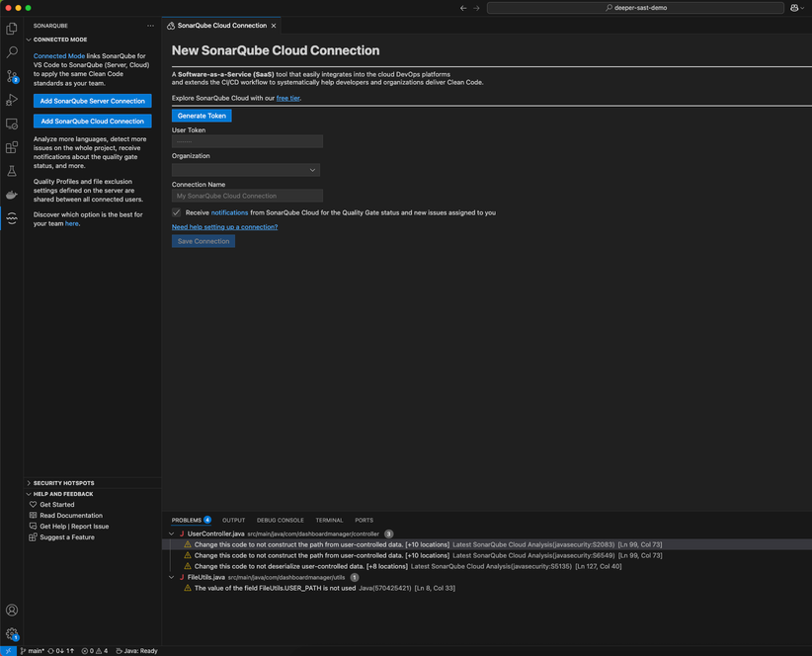Collapse the UserController.java problems group
Viewport: 812px width, 656px height.
(172, 533)
